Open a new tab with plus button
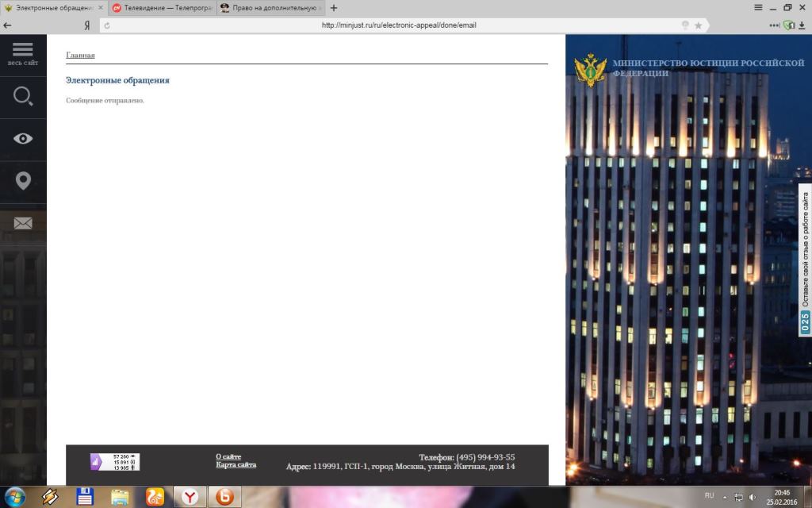 [x=334, y=7]
